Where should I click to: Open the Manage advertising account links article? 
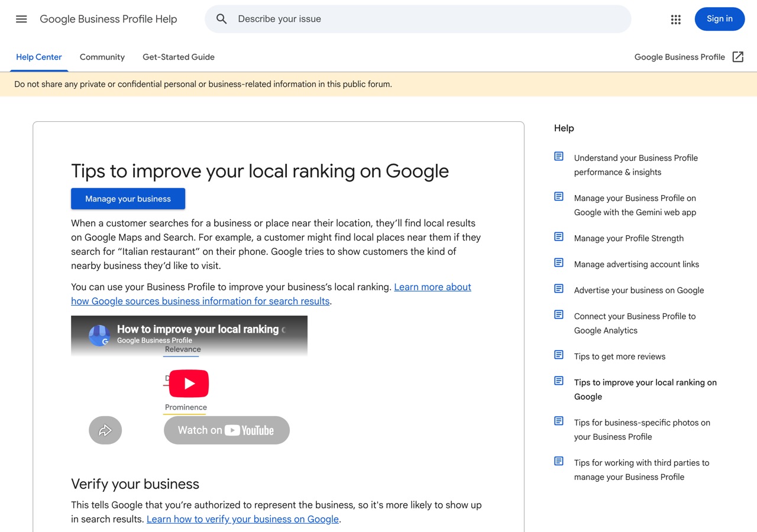pyautogui.click(x=636, y=264)
